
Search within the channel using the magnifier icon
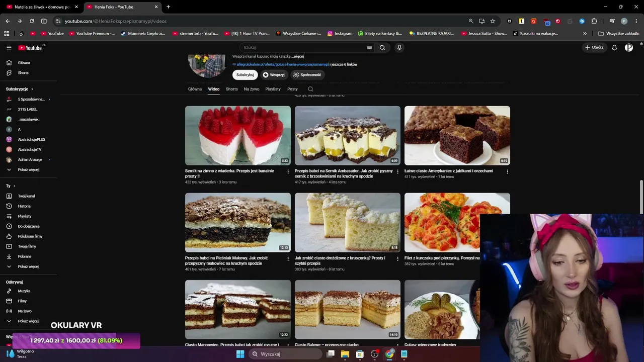click(x=310, y=89)
